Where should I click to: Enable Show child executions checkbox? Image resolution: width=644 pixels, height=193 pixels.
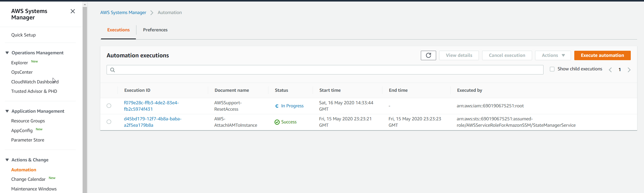(x=552, y=69)
